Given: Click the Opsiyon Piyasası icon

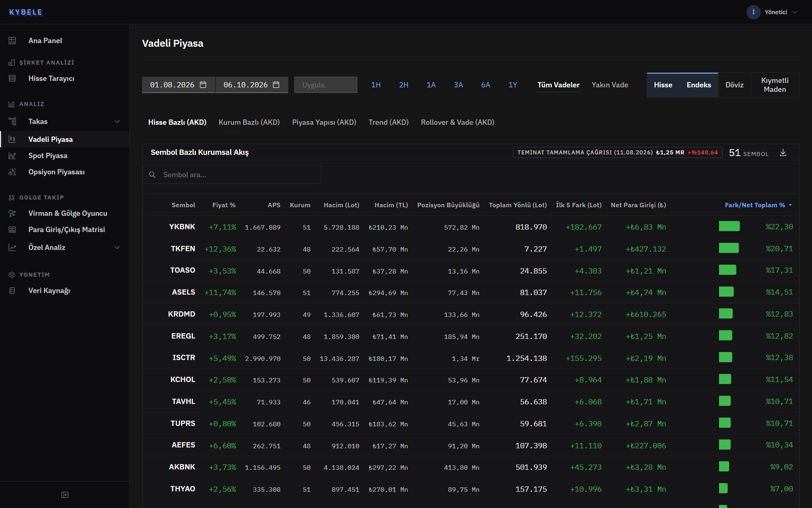Looking at the screenshot, I should tap(12, 172).
